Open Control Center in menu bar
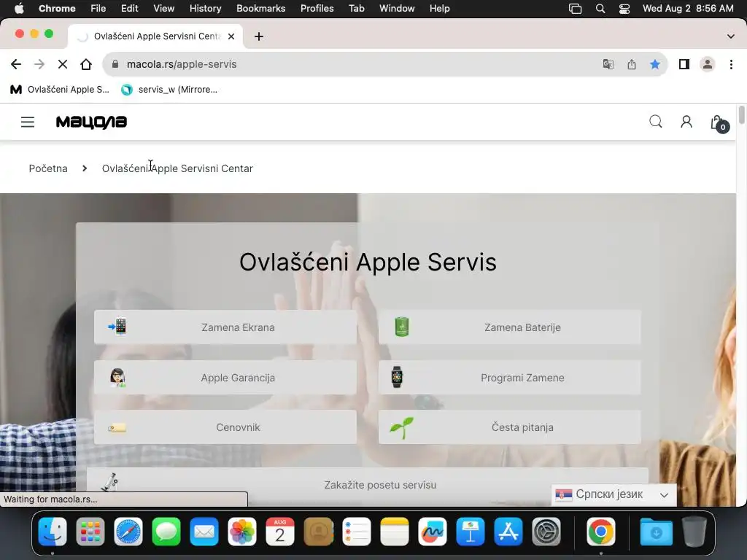 click(x=624, y=9)
